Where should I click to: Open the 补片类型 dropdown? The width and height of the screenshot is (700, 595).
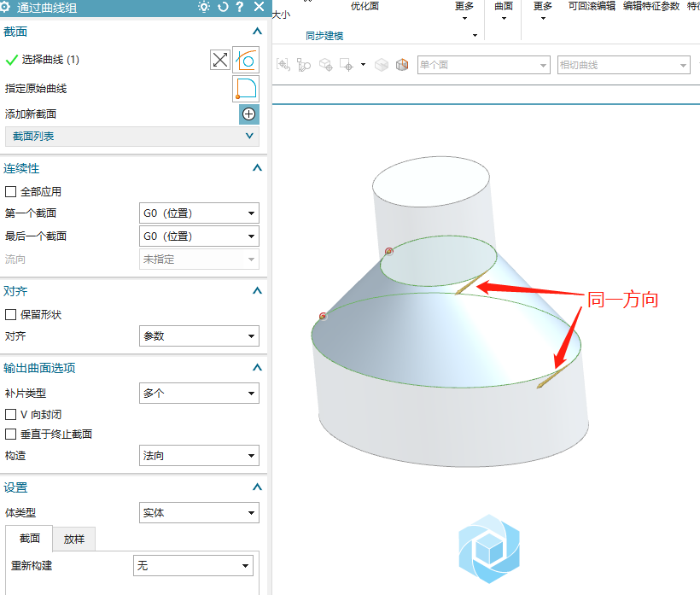pos(199,394)
